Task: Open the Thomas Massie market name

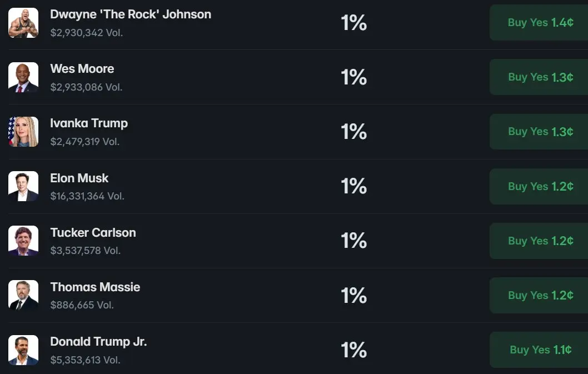Action: pos(95,287)
